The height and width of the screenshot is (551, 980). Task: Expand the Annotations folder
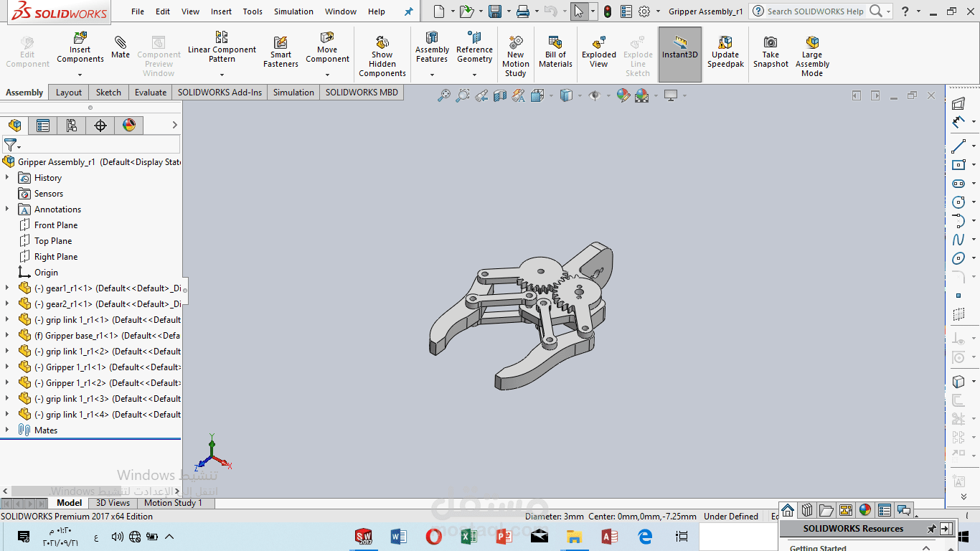pyautogui.click(x=7, y=209)
